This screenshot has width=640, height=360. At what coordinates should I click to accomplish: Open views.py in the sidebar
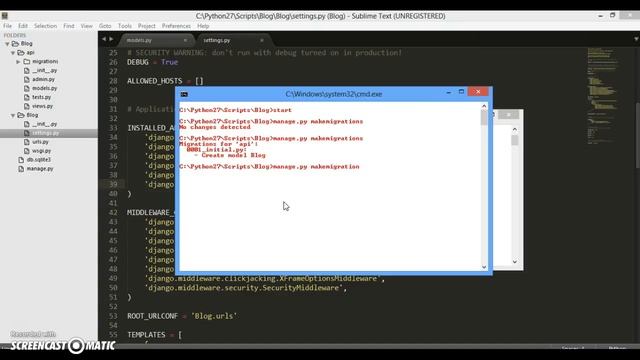42,106
